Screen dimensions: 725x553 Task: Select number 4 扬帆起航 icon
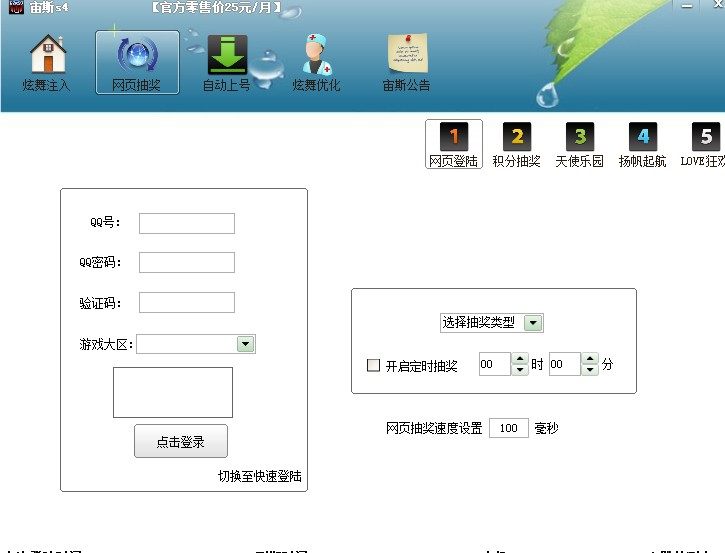pyautogui.click(x=642, y=137)
